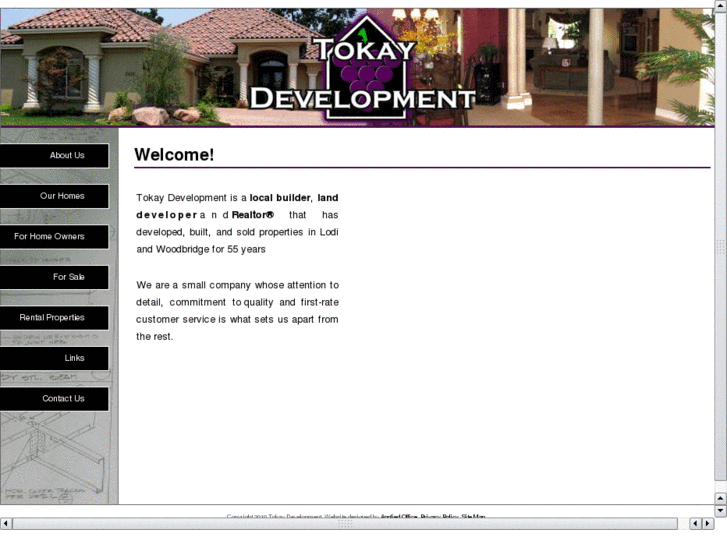
Task: Open For Home Owners page
Action: [x=54, y=237]
